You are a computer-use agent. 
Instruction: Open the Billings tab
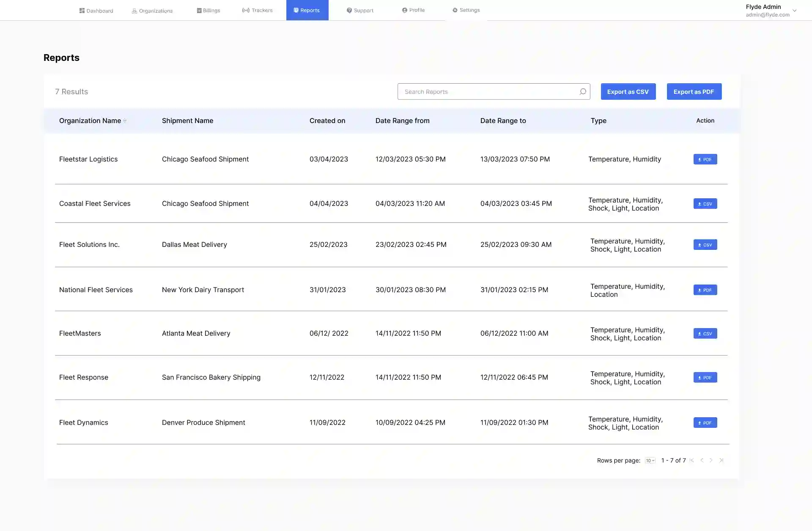pyautogui.click(x=208, y=11)
